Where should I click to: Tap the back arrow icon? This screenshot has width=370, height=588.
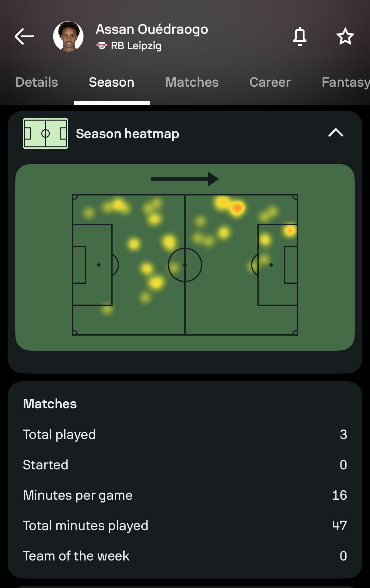point(24,36)
